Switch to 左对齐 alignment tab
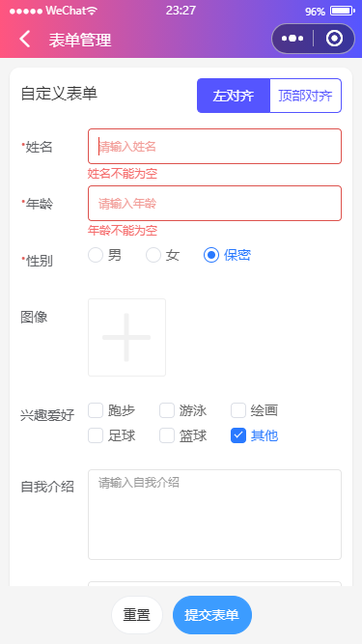The width and height of the screenshot is (362, 644). tap(234, 96)
